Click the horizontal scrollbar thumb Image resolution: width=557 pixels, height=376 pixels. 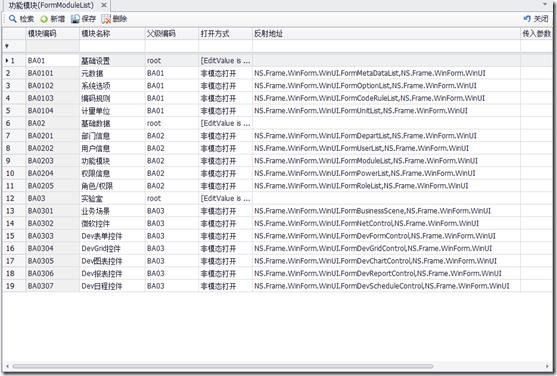(x=223, y=366)
